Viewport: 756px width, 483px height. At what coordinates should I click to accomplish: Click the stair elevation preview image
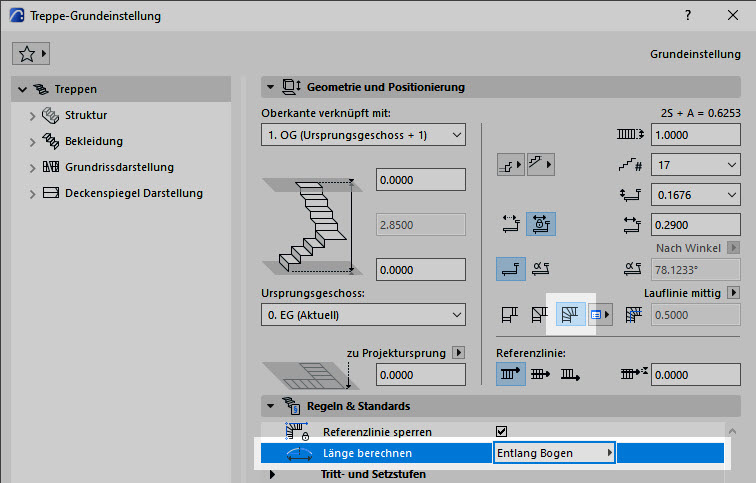point(312,226)
